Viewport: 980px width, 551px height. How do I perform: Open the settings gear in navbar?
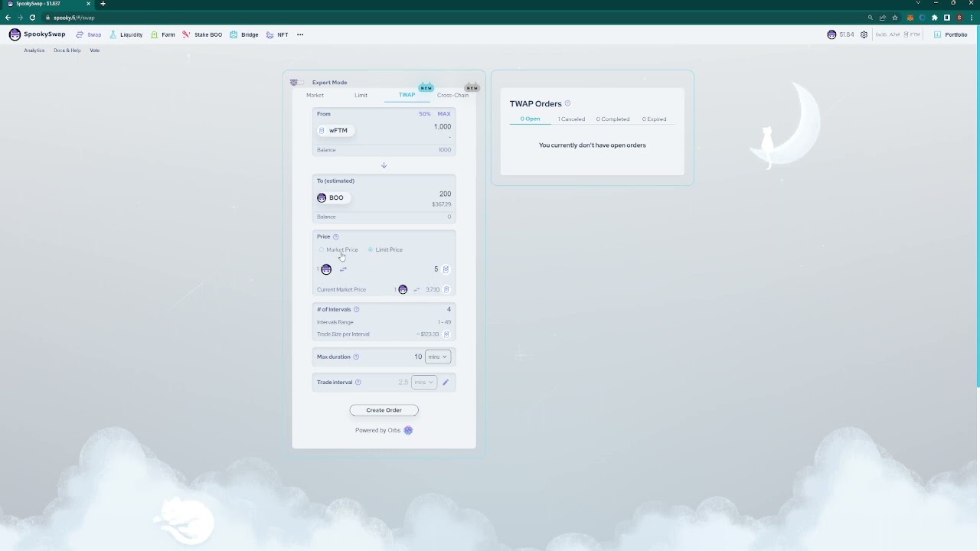tap(864, 34)
